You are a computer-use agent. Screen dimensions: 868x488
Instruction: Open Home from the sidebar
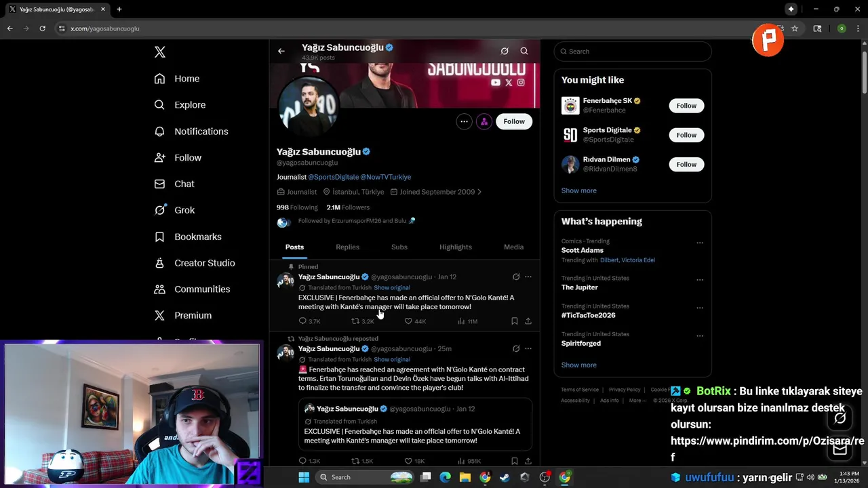click(x=176, y=79)
